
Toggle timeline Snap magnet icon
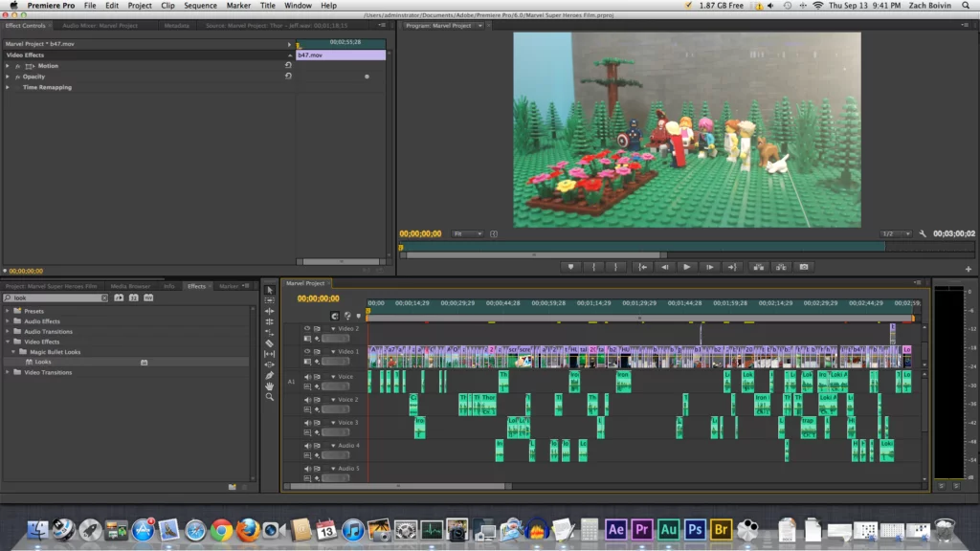[x=335, y=316]
